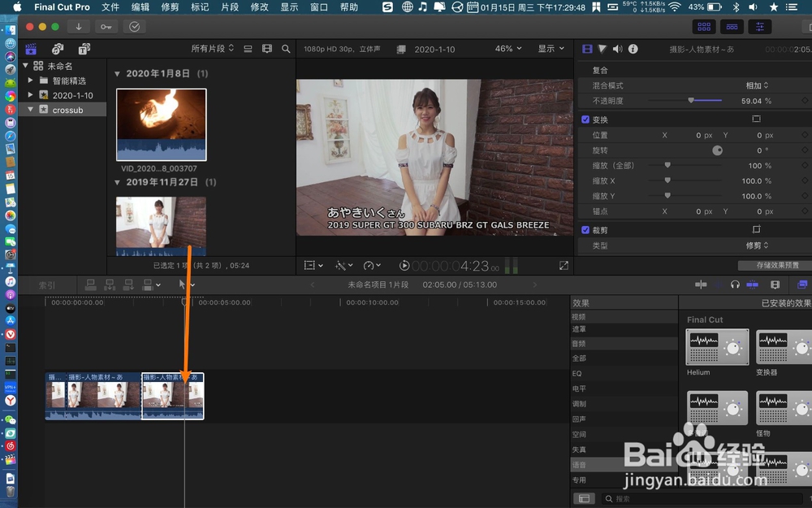Open the 46% viewer zoom dropdown
The width and height of the screenshot is (812, 508).
(x=507, y=48)
